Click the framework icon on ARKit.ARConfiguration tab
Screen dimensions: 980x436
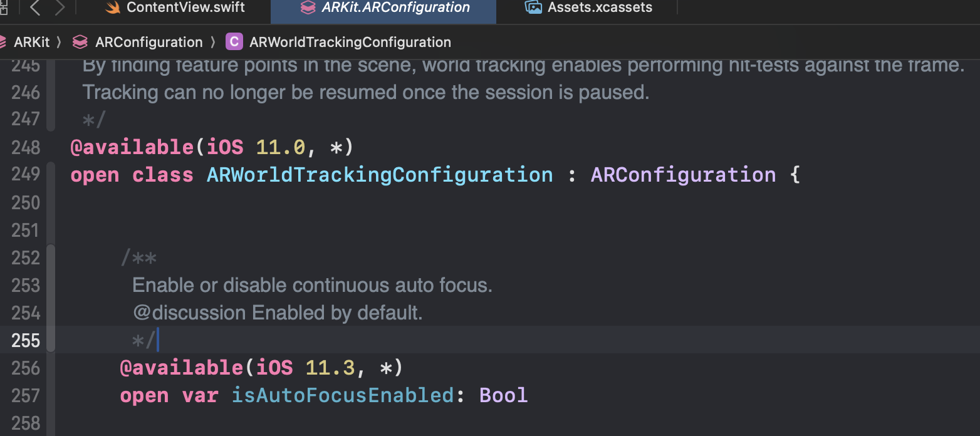click(x=307, y=8)
